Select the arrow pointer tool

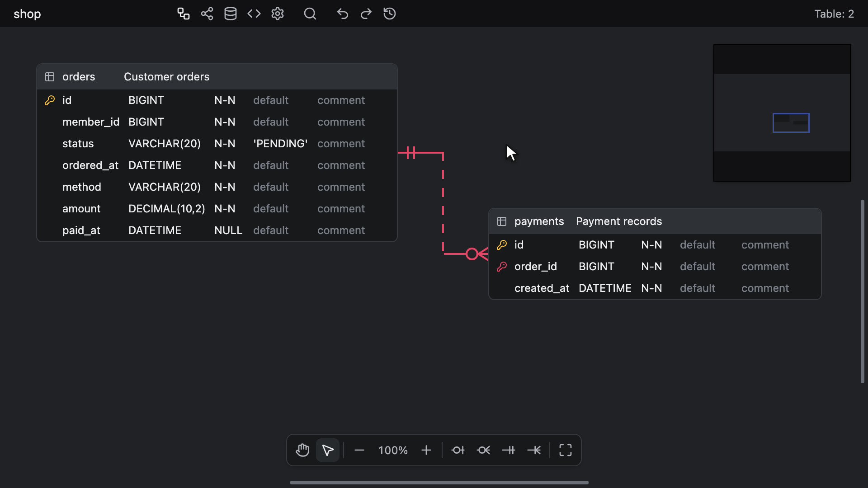coord(328,450)
